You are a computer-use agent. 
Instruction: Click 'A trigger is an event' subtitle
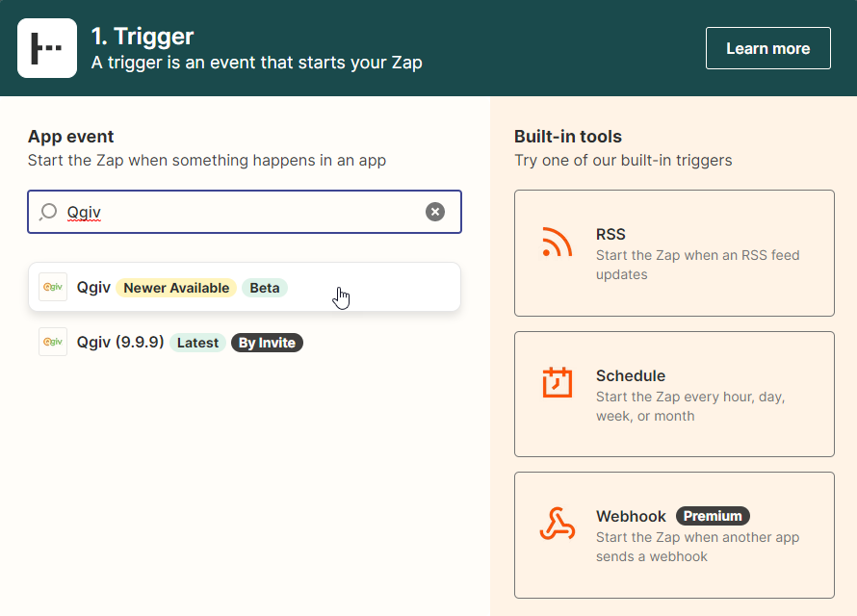point(256,63)
